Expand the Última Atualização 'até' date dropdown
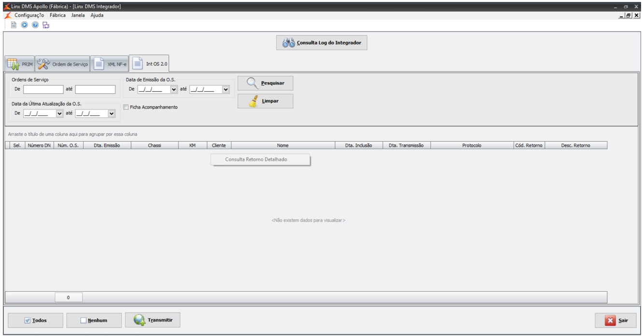644x336 pixels. point(112,113)
